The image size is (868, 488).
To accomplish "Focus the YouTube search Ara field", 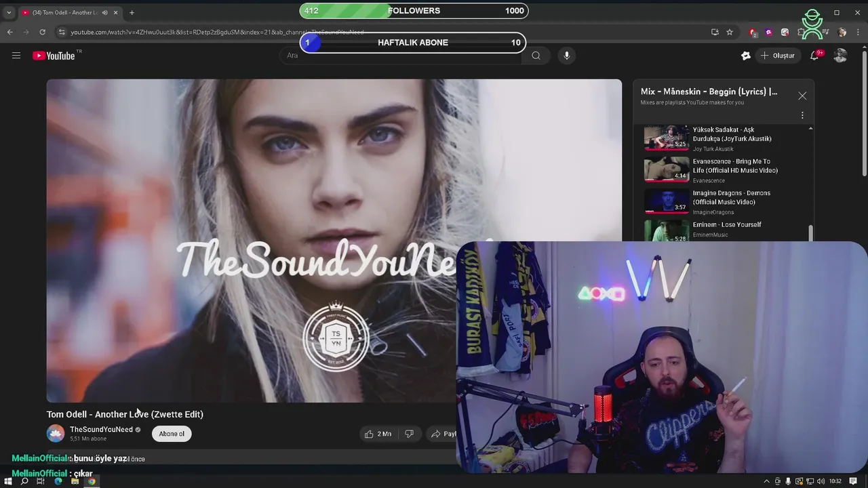I will 401,56.
